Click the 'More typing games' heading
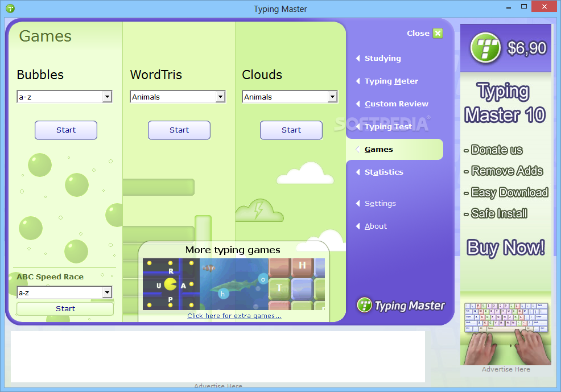The image size is (561, 392). tap(233, 250)
